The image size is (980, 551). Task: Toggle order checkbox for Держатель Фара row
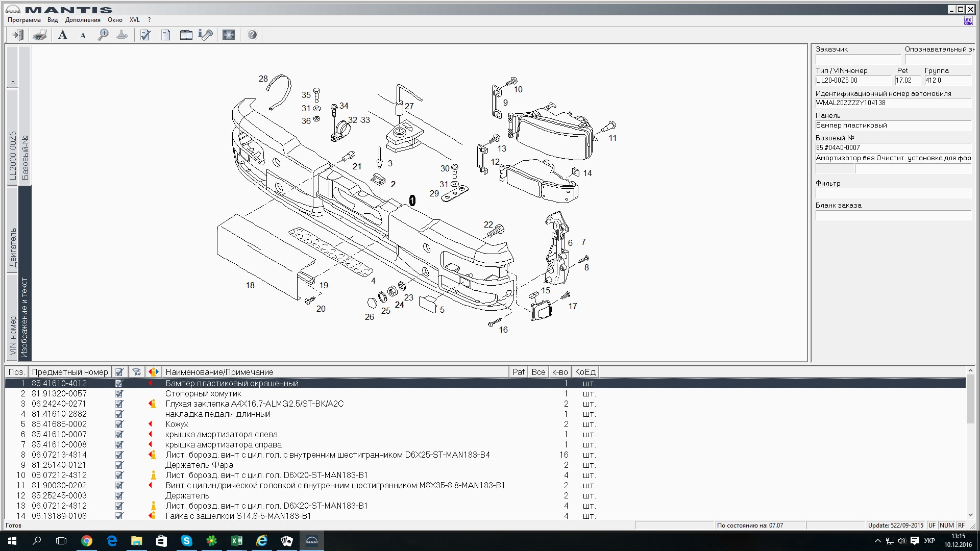coord(119,465)
